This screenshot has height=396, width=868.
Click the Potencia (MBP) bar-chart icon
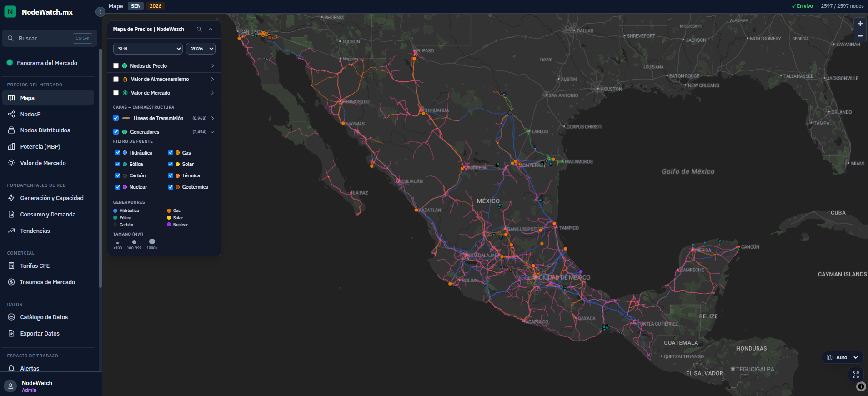pos(11,146)
